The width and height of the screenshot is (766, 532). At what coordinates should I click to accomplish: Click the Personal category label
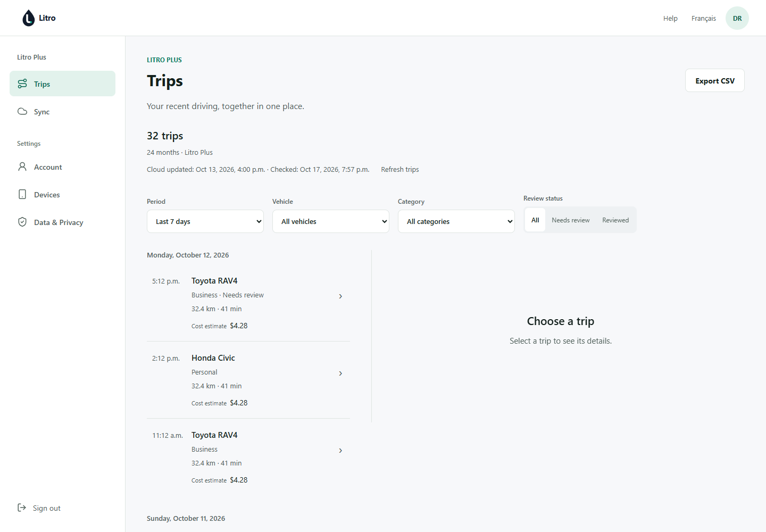pos(204,372)
